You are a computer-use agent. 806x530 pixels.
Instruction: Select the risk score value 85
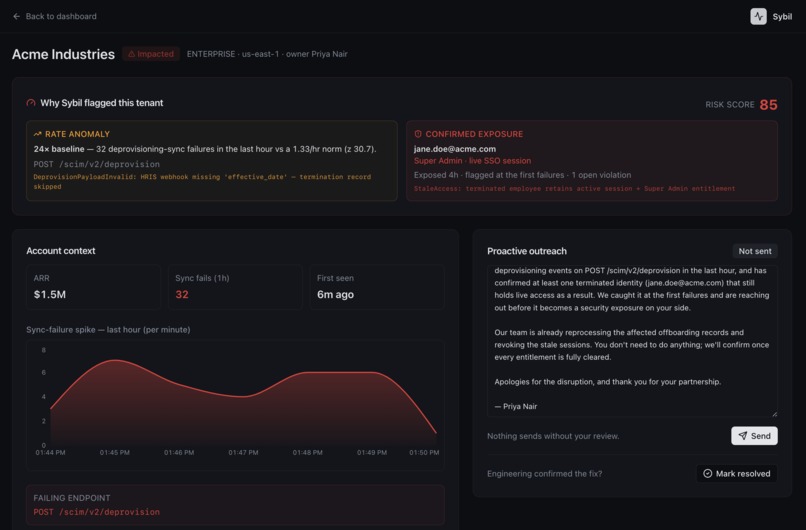coord(768,105)
